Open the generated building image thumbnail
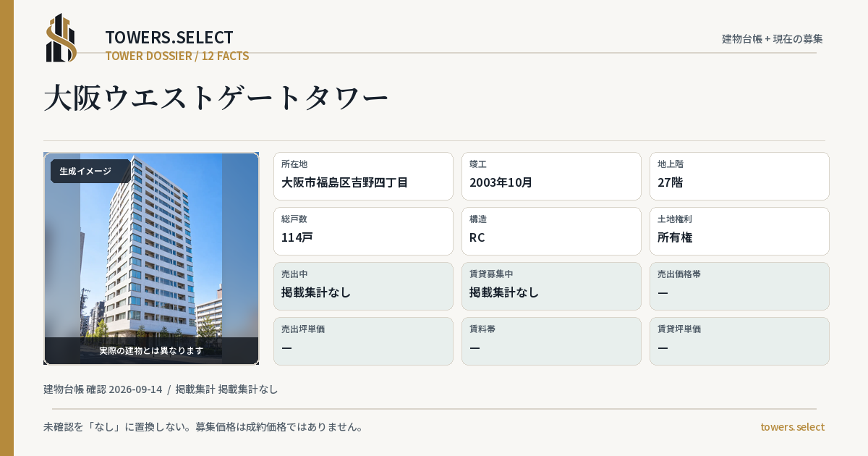Screen dimensions: 868x456 (x=151, y=258)
